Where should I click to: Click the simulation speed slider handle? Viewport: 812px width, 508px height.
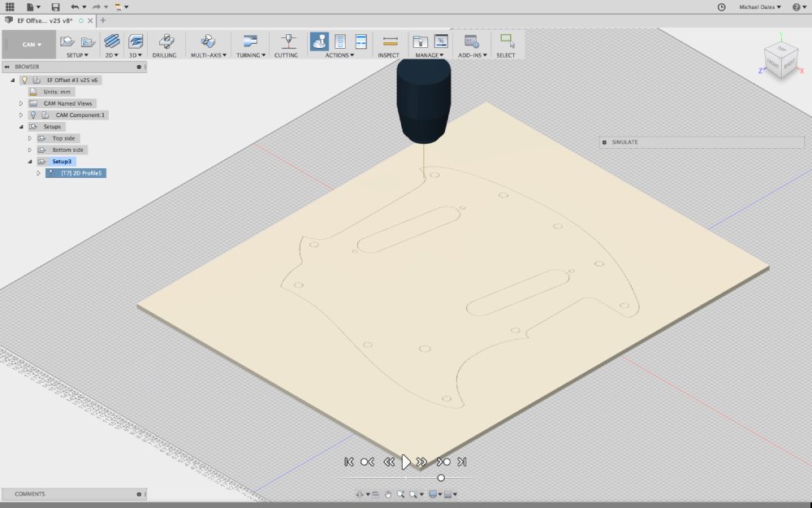pyautogui.click(x=441, y=478)
